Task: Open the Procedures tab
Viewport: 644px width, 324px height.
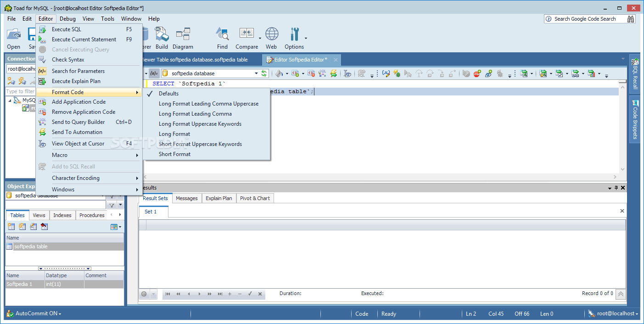Action: [x=92, y=215]
